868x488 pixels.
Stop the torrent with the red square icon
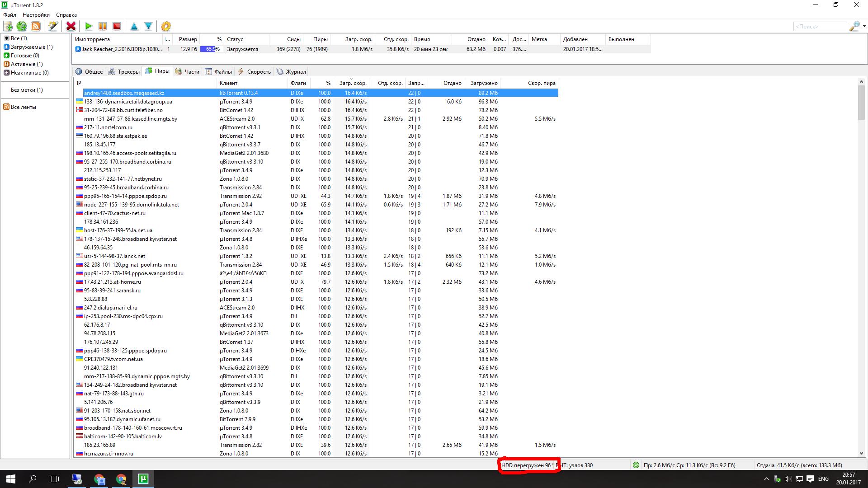pos(117,26)
